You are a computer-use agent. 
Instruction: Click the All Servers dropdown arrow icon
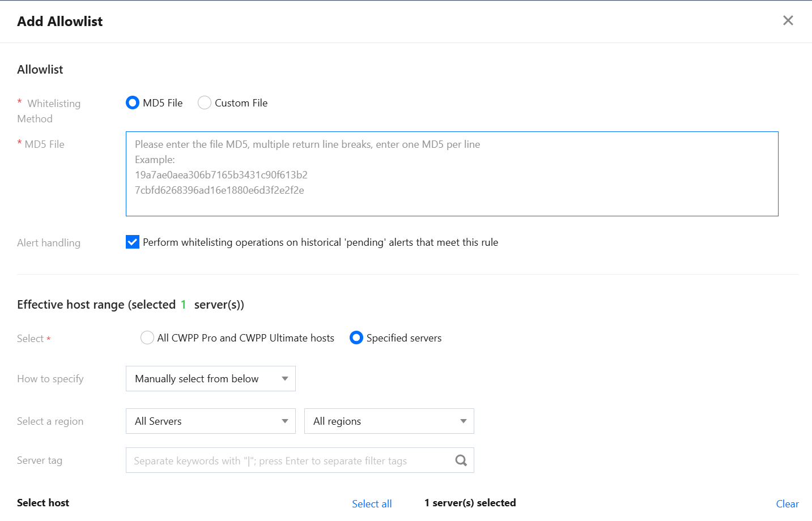[x=285, y=421]
